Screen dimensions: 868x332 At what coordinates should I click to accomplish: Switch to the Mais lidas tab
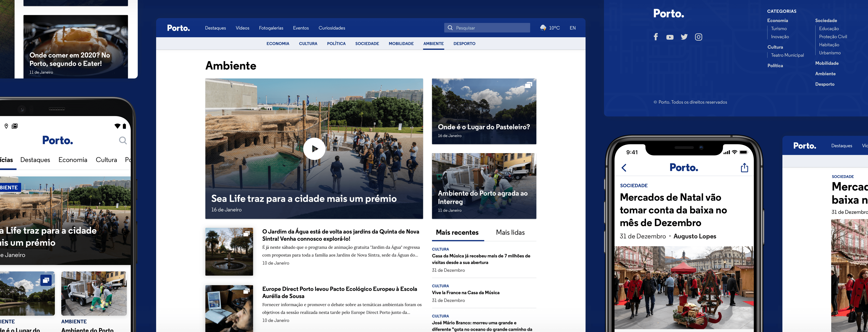point(510,232)
